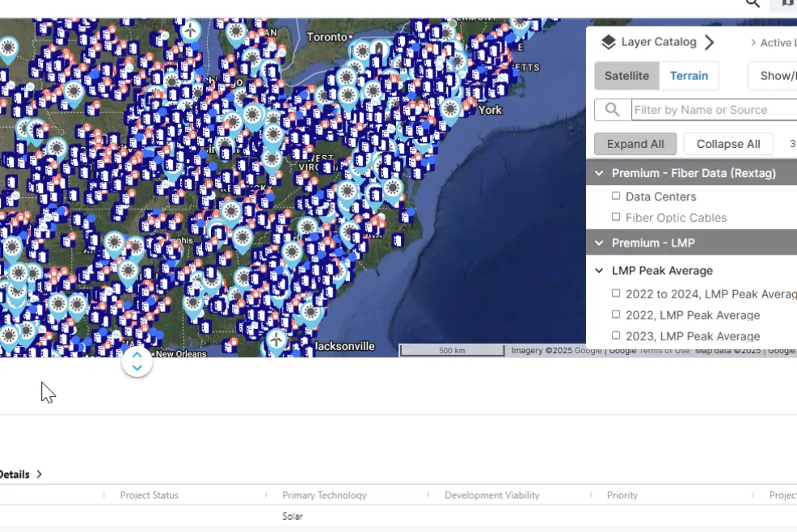Toggle the map panel resize arrows button
Screen dimensions: 797x532
click(x=137, y=361)
